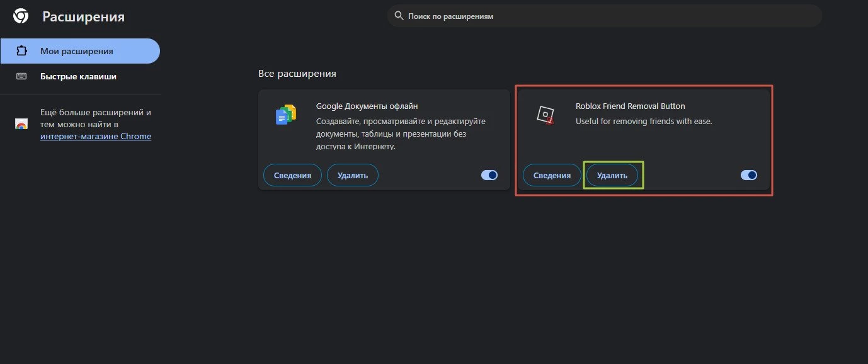Click the Roblox Friend Removal Button title text
868x364 pixels.
click(630, 106)
